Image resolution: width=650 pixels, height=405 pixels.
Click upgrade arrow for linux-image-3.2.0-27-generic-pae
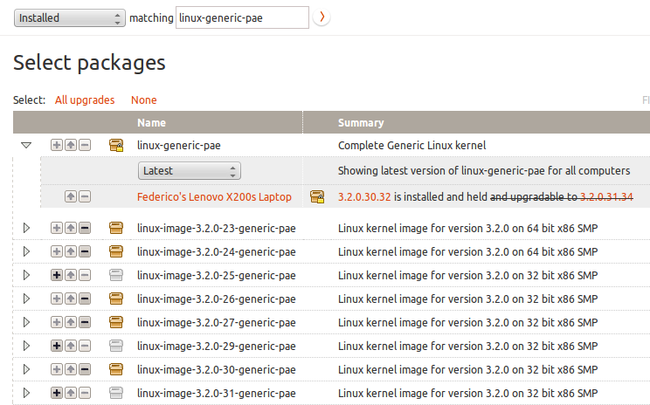pyautogui.click(x=71, y=322)
